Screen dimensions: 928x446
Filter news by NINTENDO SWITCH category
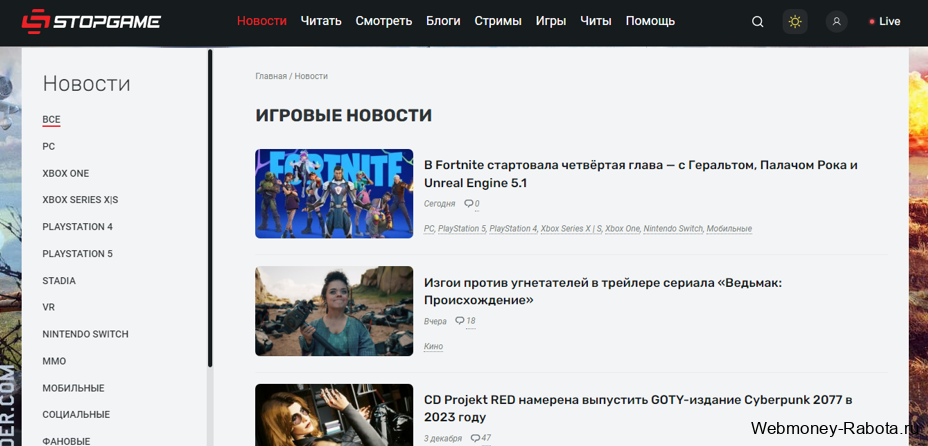point(85,334)
